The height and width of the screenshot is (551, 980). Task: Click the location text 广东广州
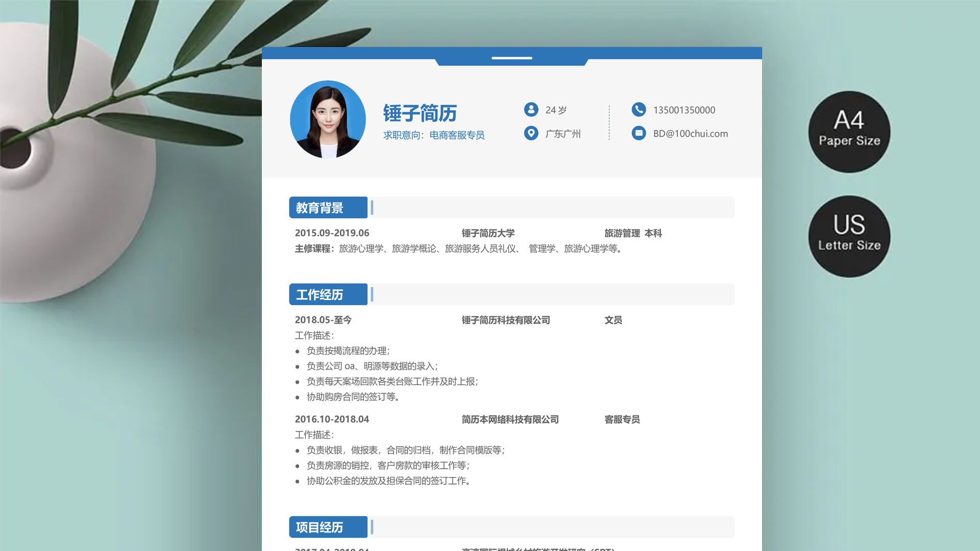(563, 134)
